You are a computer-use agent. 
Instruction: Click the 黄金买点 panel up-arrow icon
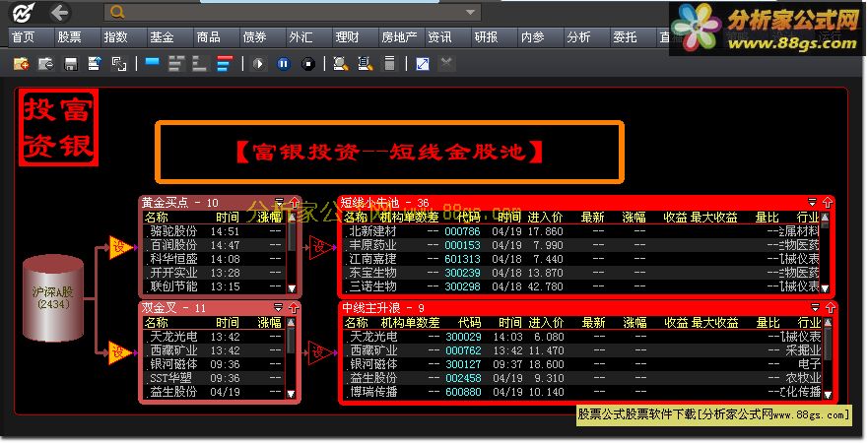tap(294, 203)
